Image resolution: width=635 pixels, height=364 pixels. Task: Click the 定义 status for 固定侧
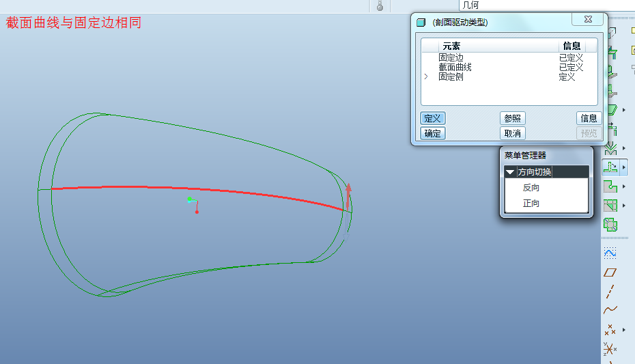click(567, 76)
